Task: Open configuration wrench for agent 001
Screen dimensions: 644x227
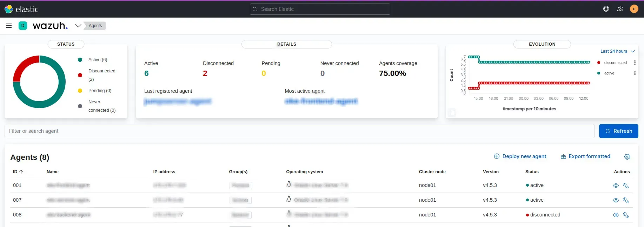Action: pos(626,186)
